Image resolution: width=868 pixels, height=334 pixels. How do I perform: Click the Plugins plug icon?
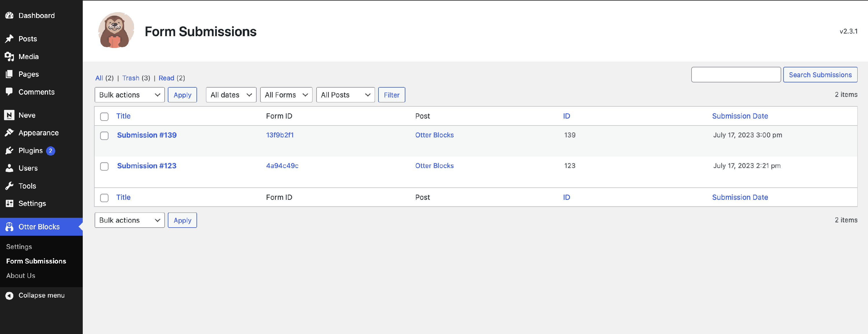point(10,150)
